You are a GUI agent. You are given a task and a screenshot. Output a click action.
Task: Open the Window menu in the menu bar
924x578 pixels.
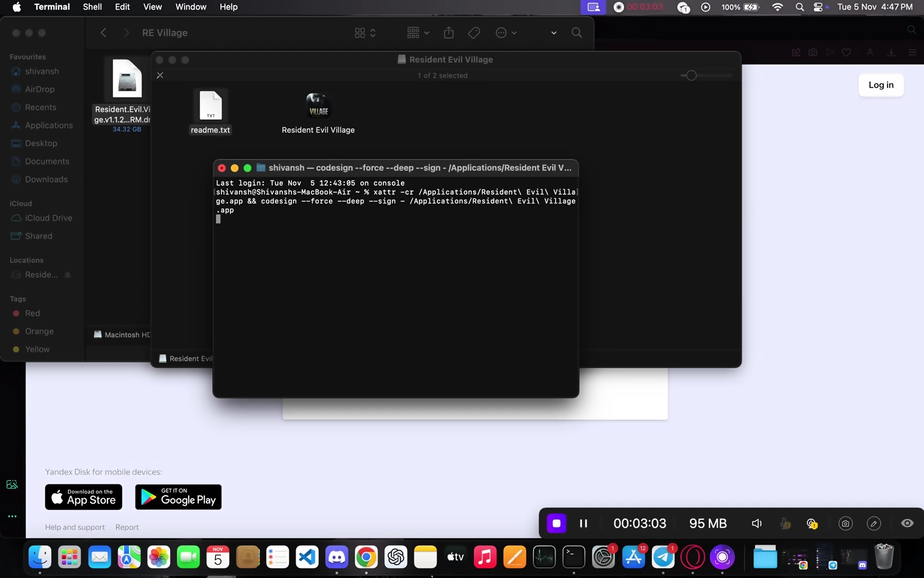click(x=190, y=7)
